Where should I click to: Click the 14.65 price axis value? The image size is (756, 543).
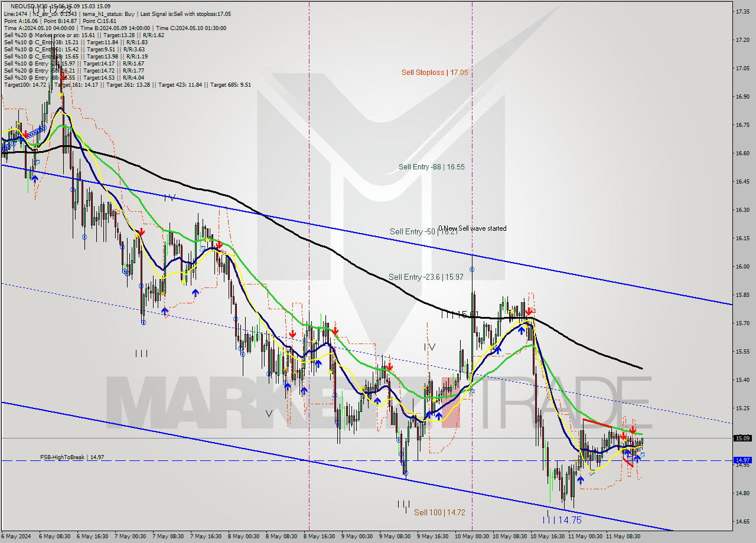[742, 521]
